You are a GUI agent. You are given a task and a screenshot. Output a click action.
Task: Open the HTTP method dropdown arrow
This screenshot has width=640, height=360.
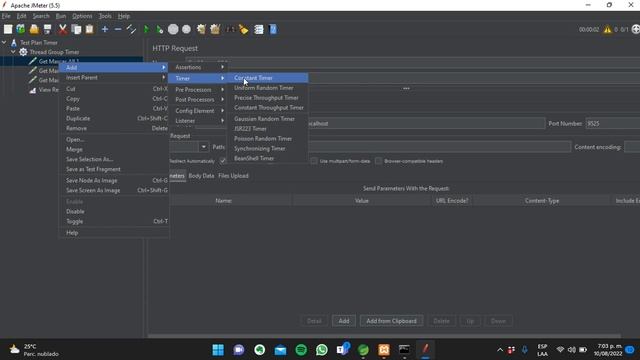(203, 147)
